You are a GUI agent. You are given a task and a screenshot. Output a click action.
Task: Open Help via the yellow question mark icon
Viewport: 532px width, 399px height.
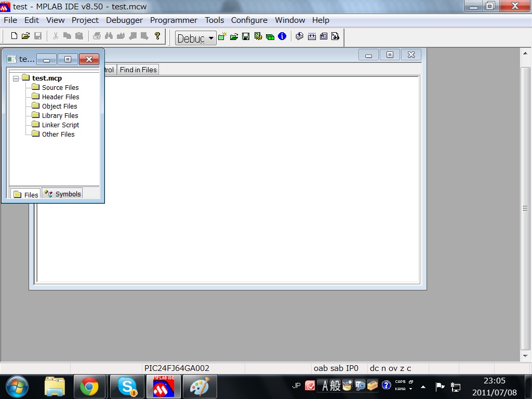click(x=157, y=36)
